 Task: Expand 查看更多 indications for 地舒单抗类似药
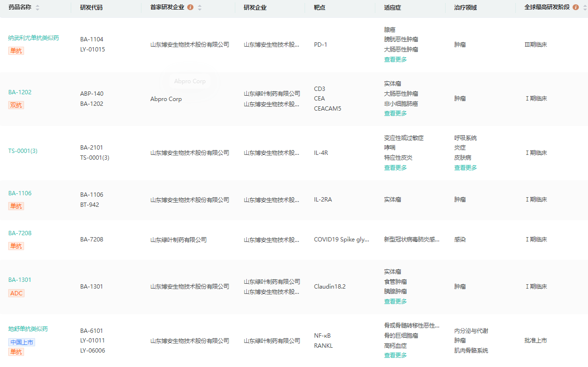pos(396,355)
